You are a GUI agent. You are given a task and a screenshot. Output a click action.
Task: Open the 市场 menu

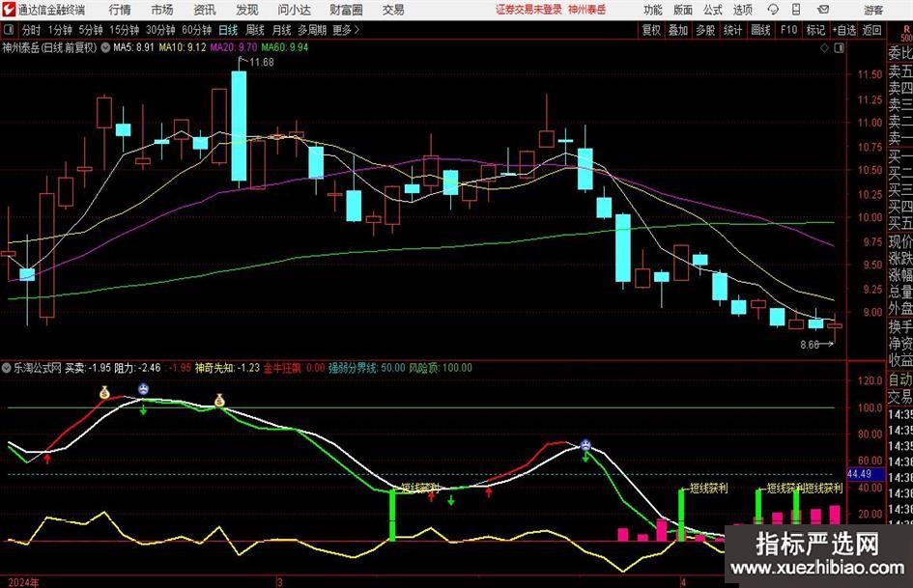click(162, 10)
